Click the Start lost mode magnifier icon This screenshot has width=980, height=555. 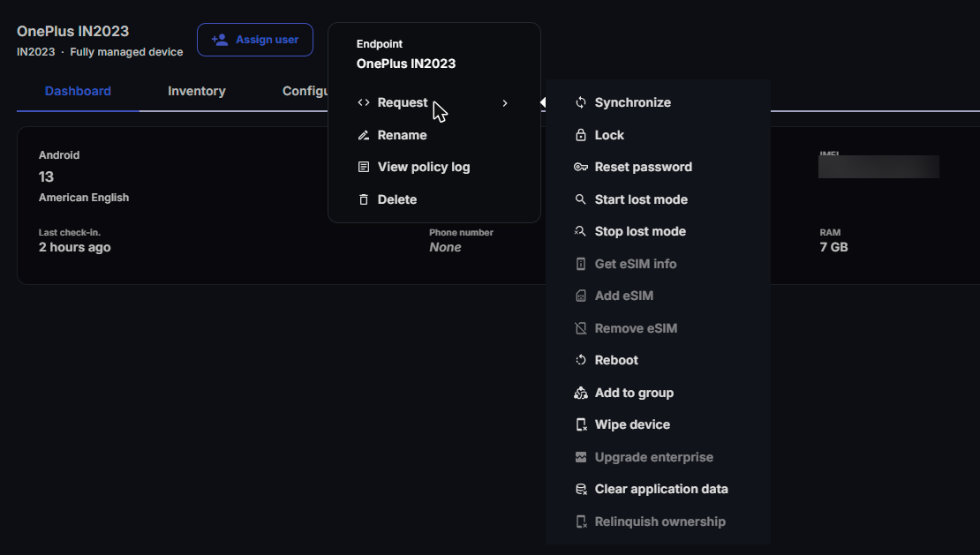coord(581,199)
